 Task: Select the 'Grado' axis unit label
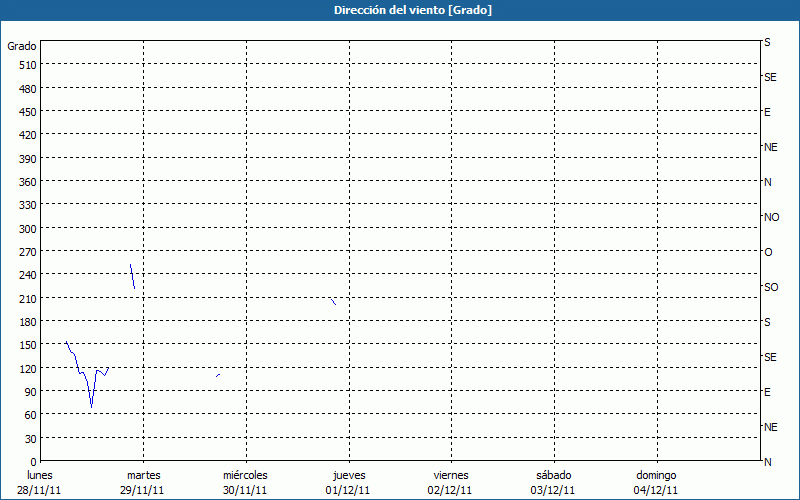(x=22, y=46)
